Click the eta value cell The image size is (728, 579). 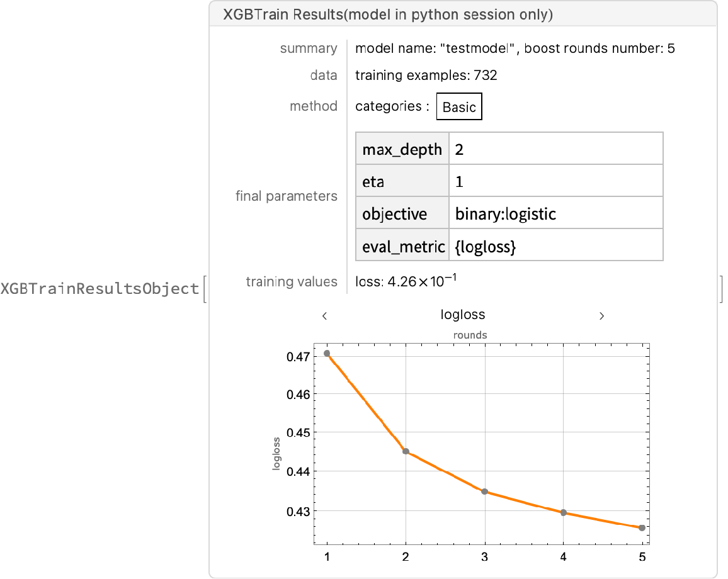(x=555, y=182)
